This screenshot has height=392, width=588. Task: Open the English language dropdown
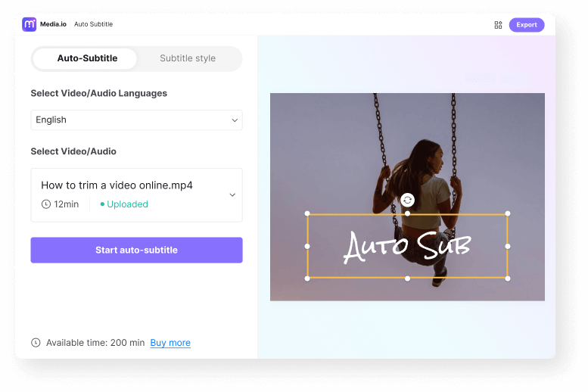click(136, 120)
